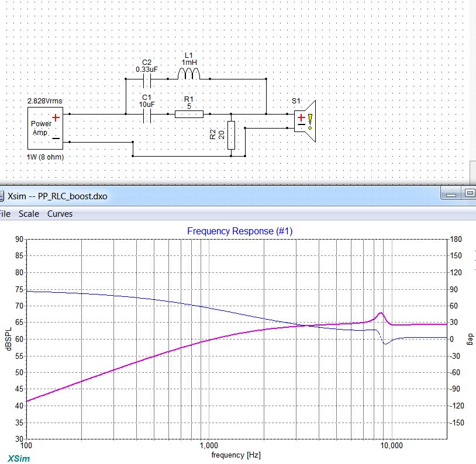Select the S1 speaker driver symbol

click(305, 121)
